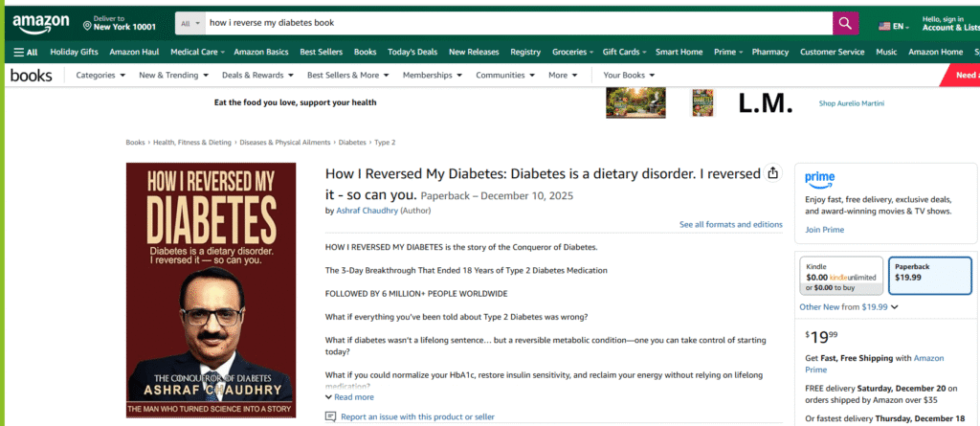
Task: Open Registry in nav bar
Action: [525, 52]
